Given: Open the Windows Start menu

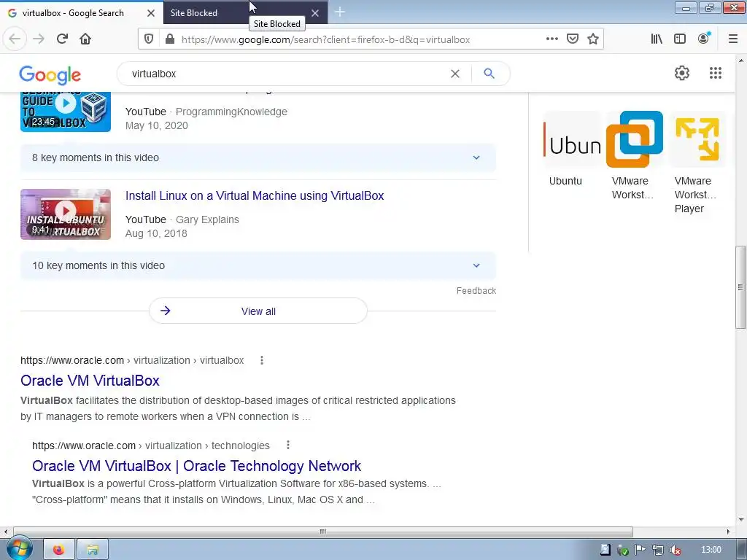Looking at the screenshot, I should [18, 549].
